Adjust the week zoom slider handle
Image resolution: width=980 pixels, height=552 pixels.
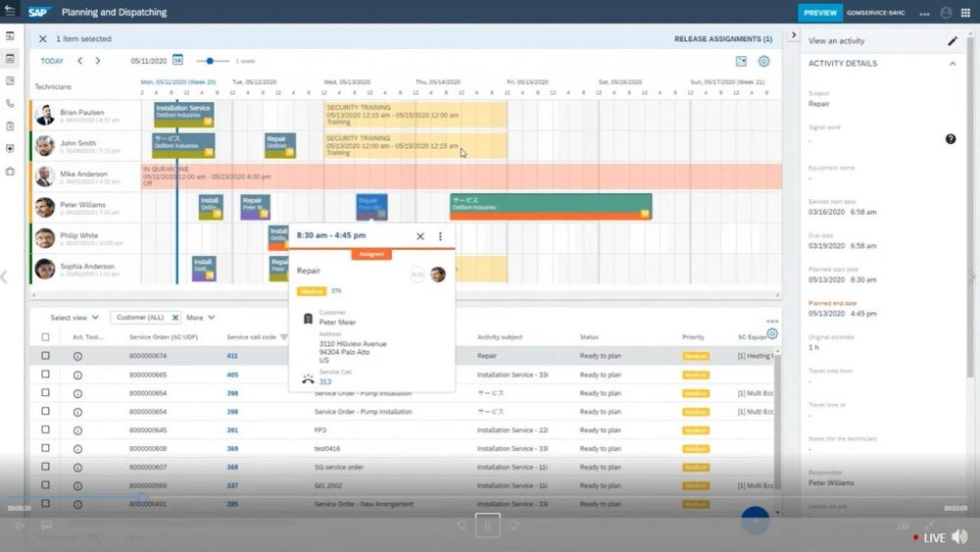click(x=211, y=61)
